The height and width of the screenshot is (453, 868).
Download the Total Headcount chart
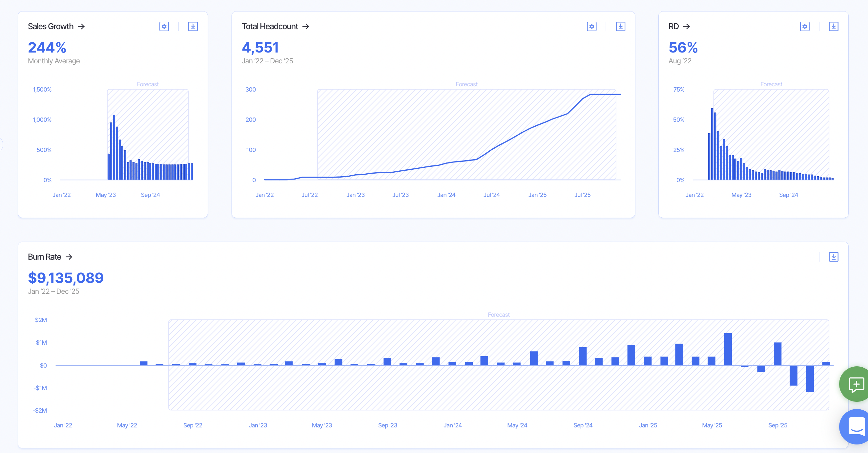coord(620,26)
